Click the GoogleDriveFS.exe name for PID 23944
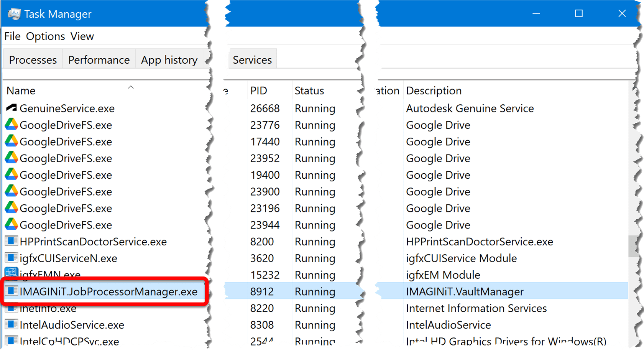The height and width of the screenshot is (352, 644). (x=66, y=225)
